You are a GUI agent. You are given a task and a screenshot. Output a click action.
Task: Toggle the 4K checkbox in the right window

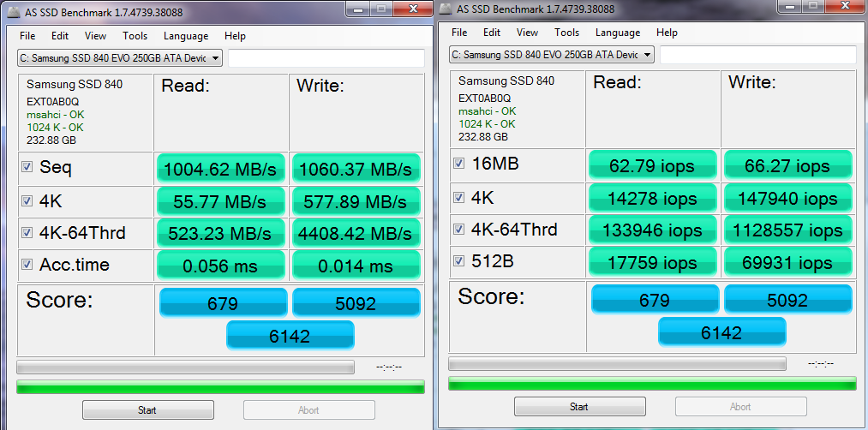point(459,197)
